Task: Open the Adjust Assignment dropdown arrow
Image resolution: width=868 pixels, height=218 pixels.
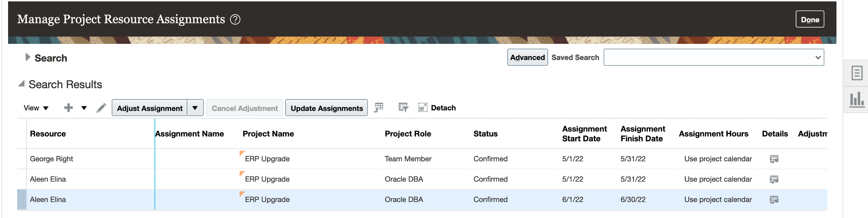Action: (x=195, y=108)
